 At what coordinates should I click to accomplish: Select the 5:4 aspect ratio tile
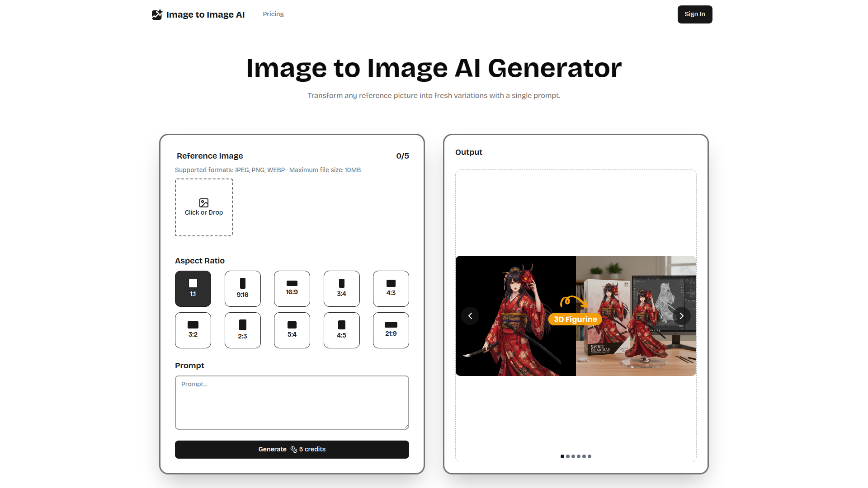coord(292,330)
